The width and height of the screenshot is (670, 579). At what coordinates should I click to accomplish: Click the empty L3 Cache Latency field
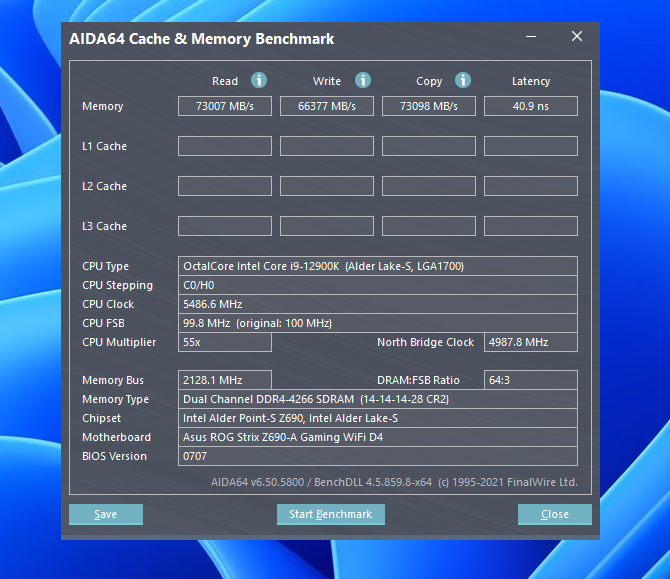point(531,226)
